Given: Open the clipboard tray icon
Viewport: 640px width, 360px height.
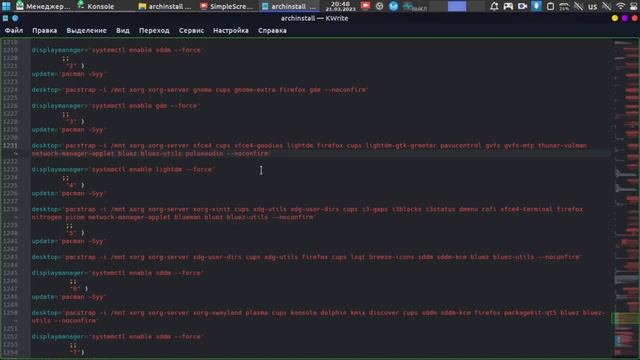Looking at the screenshot, I should [x=550, y=6].
